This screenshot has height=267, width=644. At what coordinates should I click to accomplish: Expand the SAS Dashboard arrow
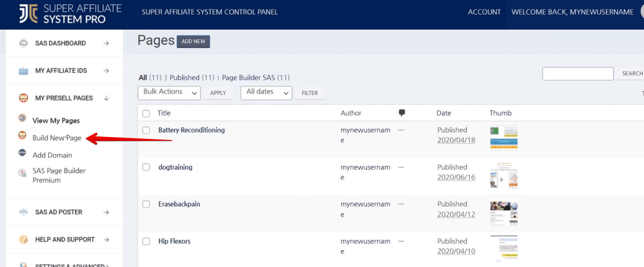(x=106, y=43)
